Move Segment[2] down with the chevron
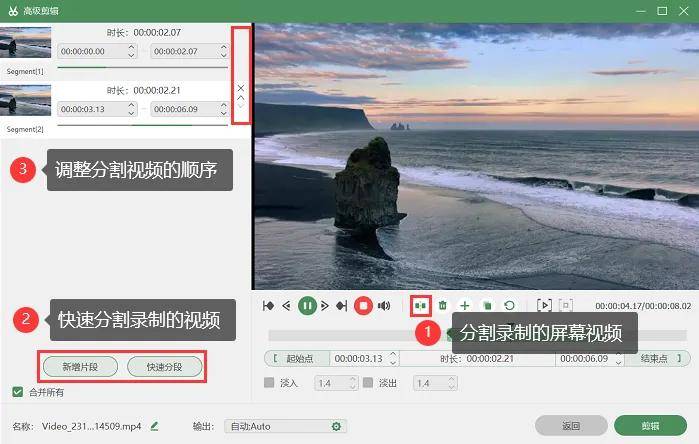This screenshot has height=444, width=699. point(241,106)
